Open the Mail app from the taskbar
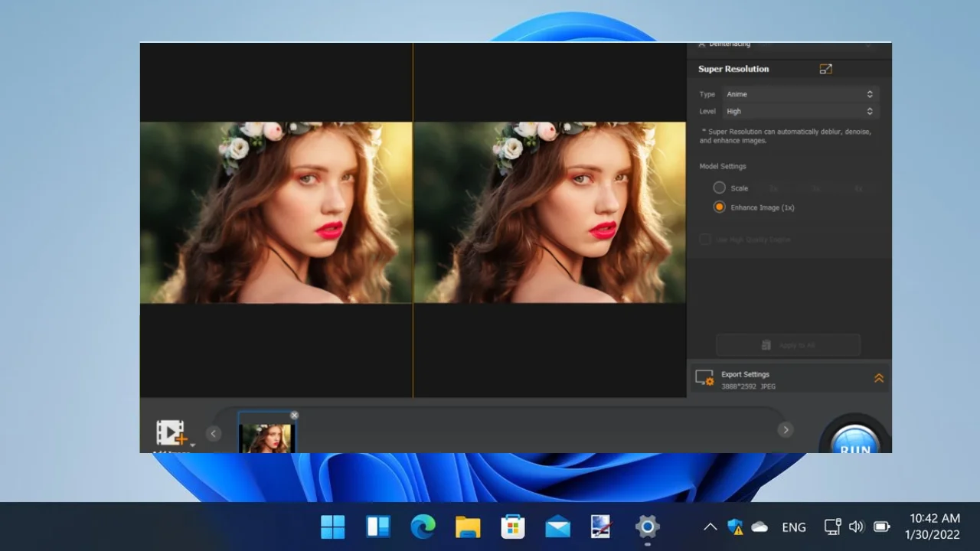Screen dimensions: 980x551 (x=557, y=527)
